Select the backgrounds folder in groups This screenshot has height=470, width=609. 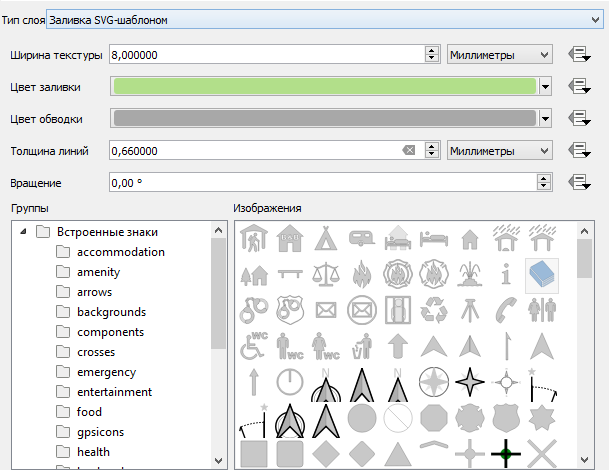(111, 312)
